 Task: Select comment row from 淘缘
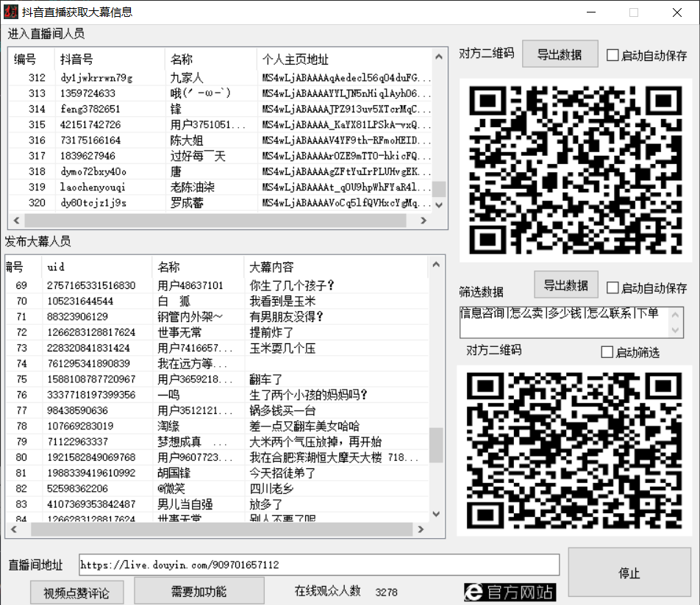pos(217,426)
